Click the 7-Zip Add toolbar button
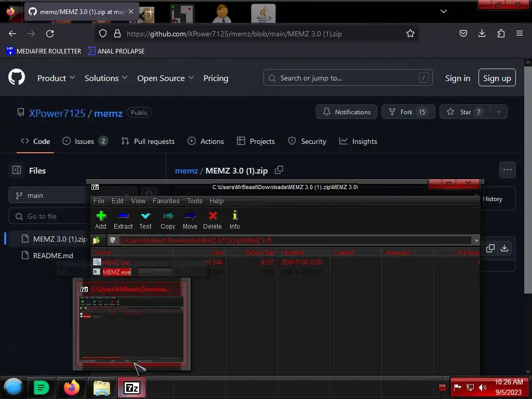This screenshot has height=399, width=532. (101, 220)
